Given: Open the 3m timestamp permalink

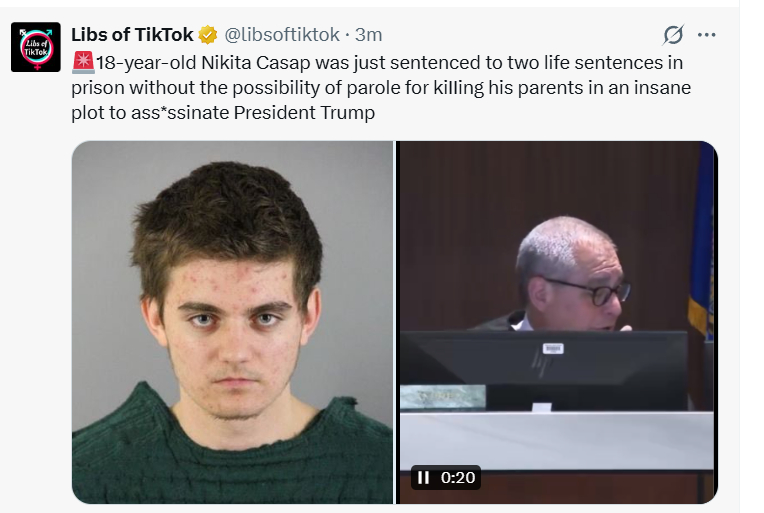Looking at the screenshot, I should pos(368,35).
